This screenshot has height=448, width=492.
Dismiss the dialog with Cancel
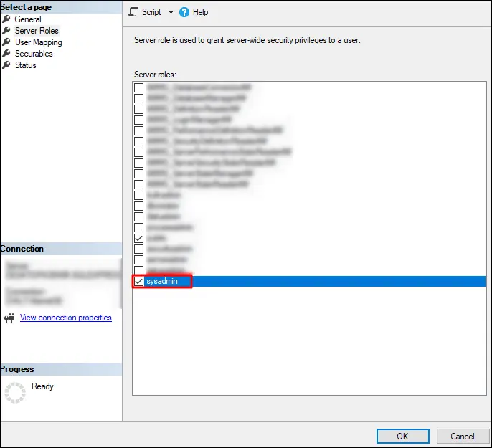(463, 436)
